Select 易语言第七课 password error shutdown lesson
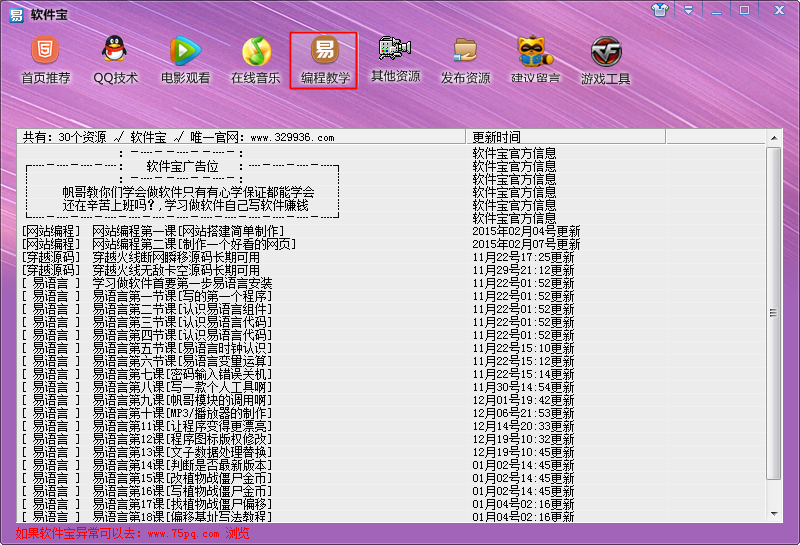This screenshot has width=800, height=545. (181, 374)
